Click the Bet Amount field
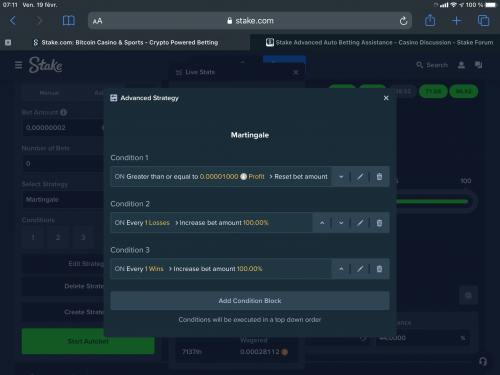Image resolution: width=500 pixels, height=375 pixels. pos(63,127)
